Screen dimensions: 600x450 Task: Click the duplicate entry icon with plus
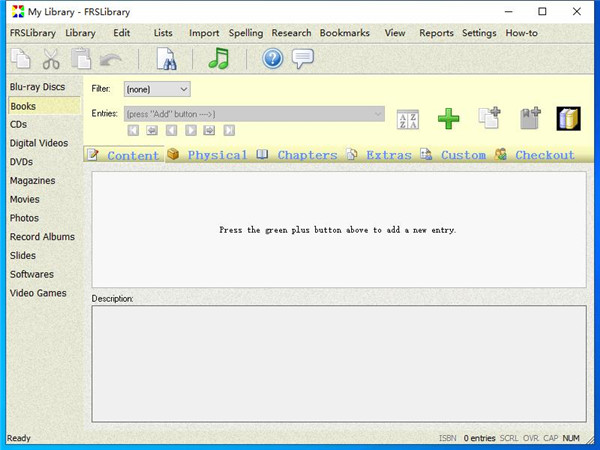(489, 119)
